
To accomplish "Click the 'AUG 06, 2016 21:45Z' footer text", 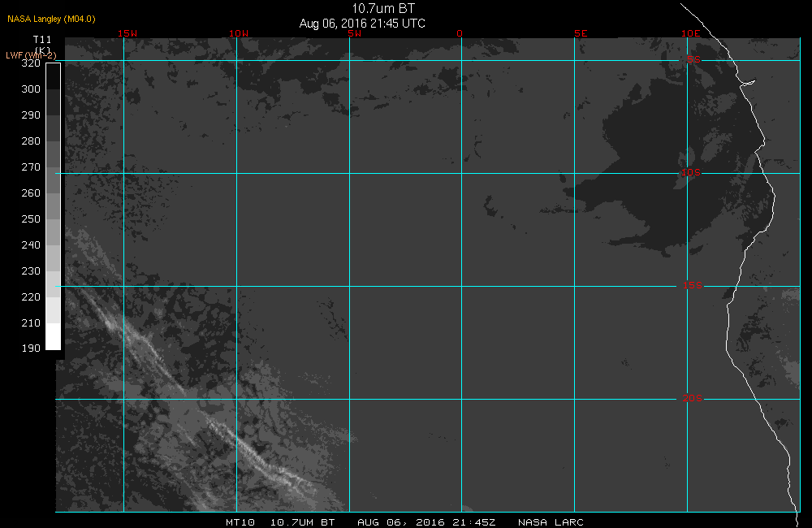I will (427, 522).
